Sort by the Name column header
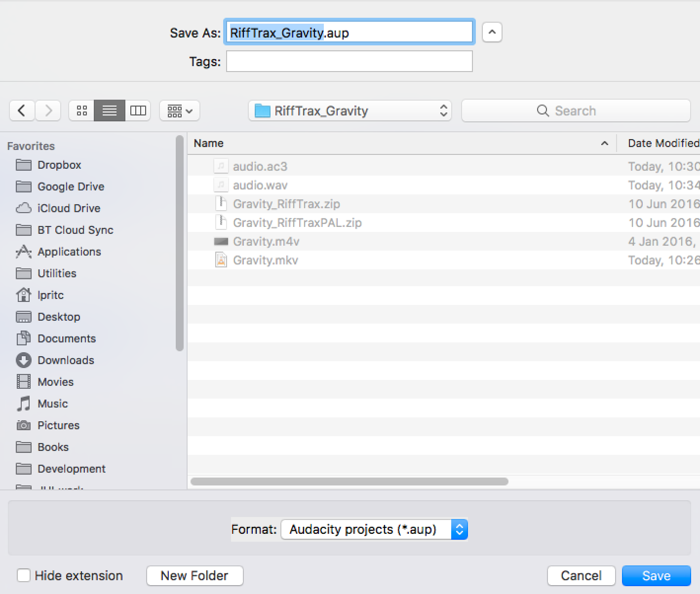The height and width of the screenshot is (594, 700). click(402, 143)
